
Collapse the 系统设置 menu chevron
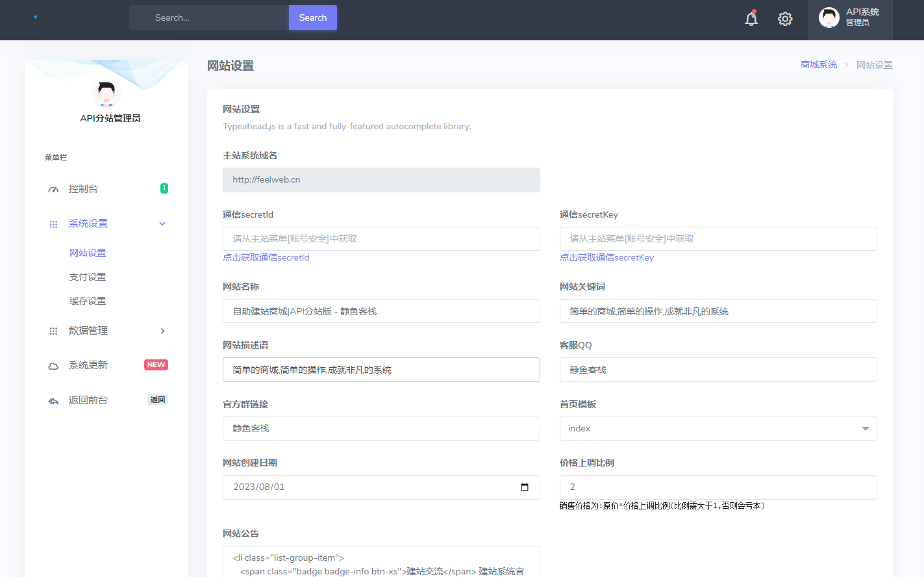click(x=162, y=224)
